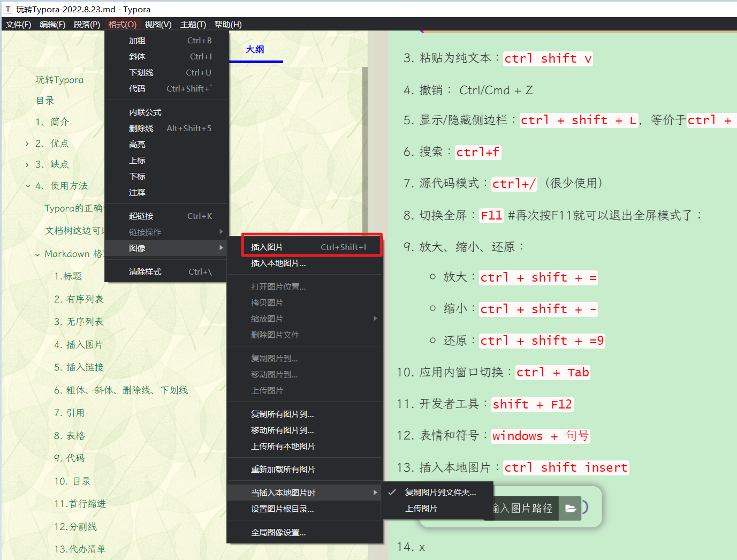Viewport: 737px width, 560px height.
Task: Jump to '13.代办清单' outline entry
Action: tap(80, 549)
